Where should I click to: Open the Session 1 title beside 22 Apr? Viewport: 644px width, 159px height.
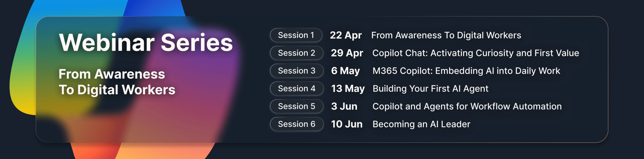(446, 35)
